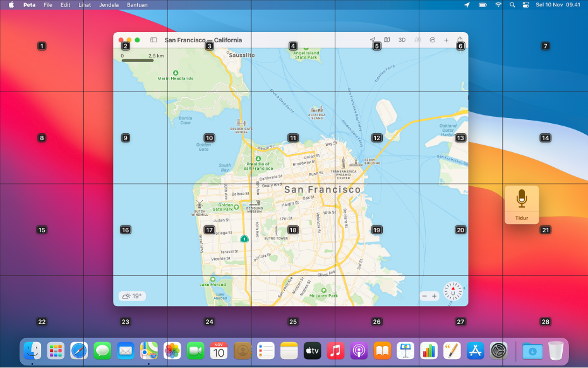The height and width of the screenshot is (368, 588).
Task: Show current location with the arrow toolbar icon
Action: [373, 39]
